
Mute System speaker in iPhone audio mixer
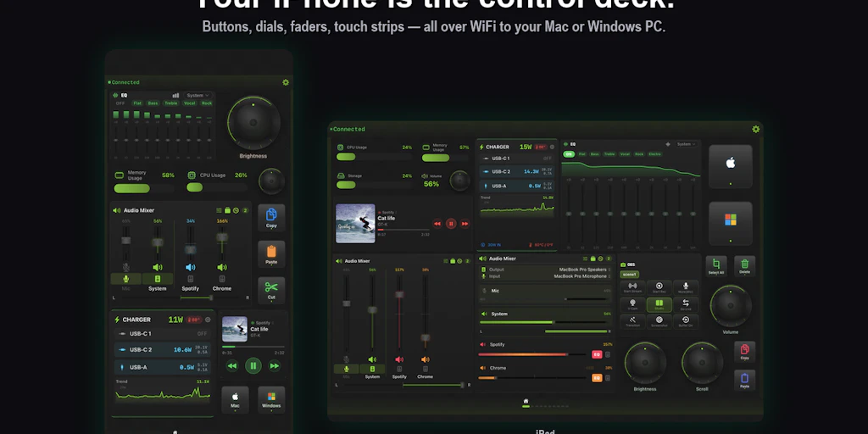(x=157, y=267)
